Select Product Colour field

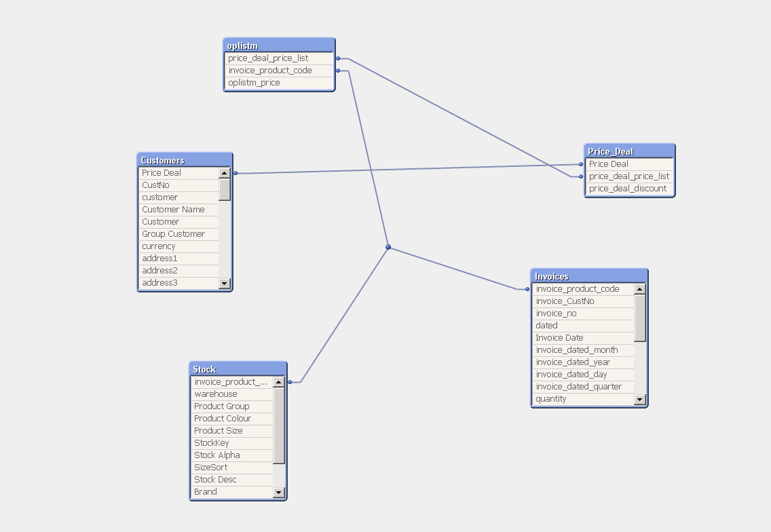point(232,419)
